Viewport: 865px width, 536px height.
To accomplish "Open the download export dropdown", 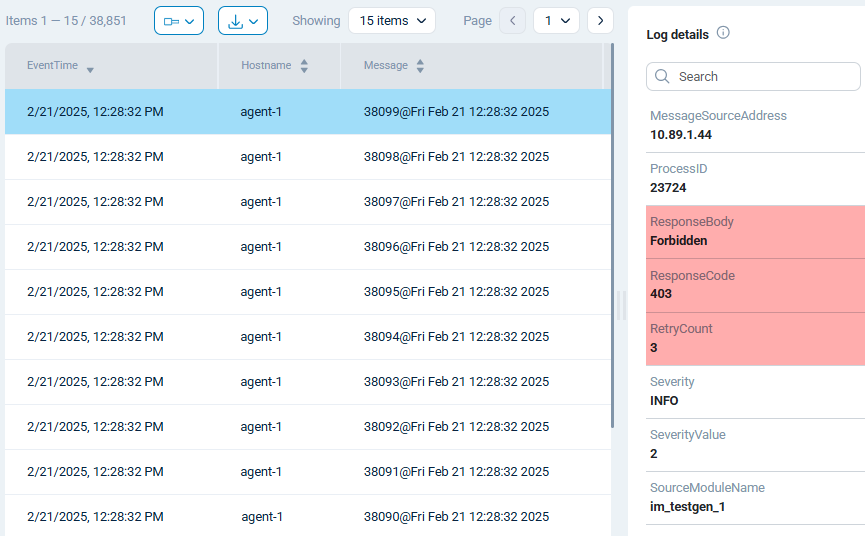I will click(x=243, y=21).
